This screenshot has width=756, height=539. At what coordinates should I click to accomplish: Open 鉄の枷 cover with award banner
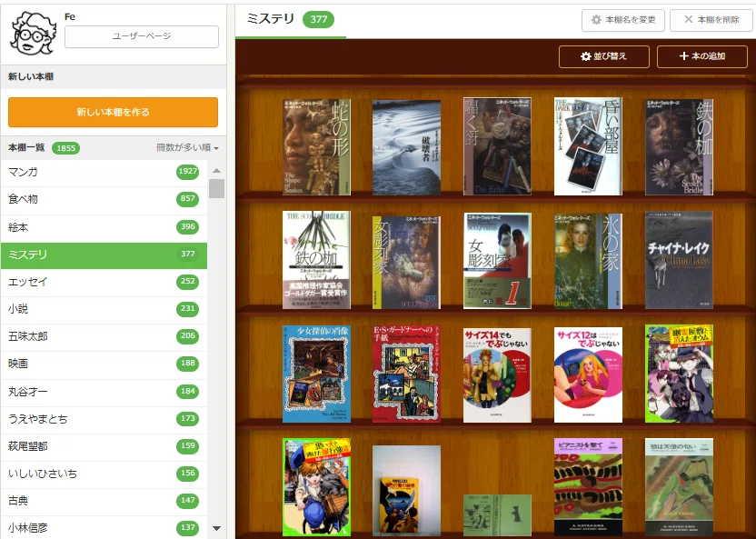coord(316,259)
